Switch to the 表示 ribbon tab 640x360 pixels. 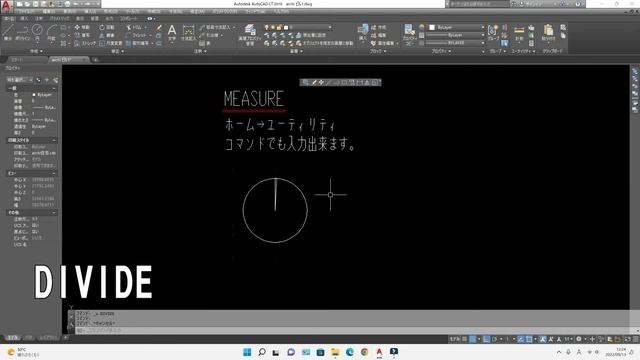click(80, 18)
